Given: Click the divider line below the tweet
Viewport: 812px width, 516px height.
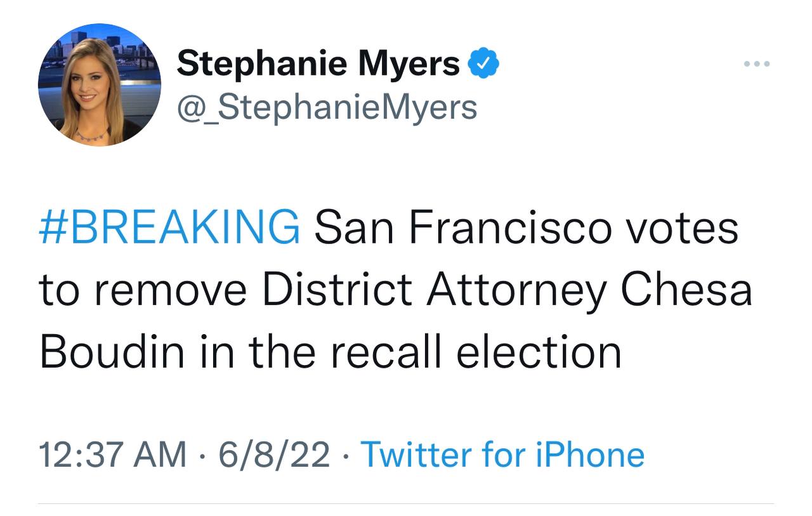Looking at the screenshot, I should tap(406, 504).
